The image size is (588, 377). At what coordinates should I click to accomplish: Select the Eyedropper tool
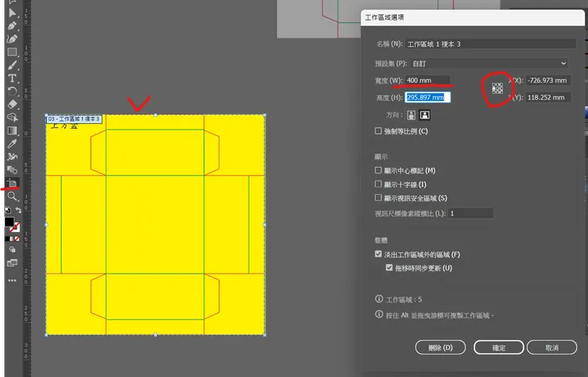pos(12,144)
